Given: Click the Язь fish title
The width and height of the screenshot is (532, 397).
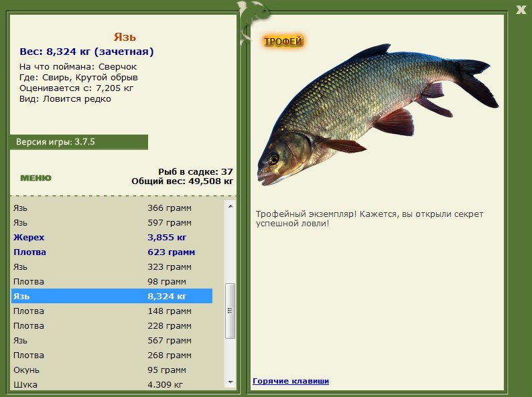Looking at the screenshot, I should click(x=125, y=37).
